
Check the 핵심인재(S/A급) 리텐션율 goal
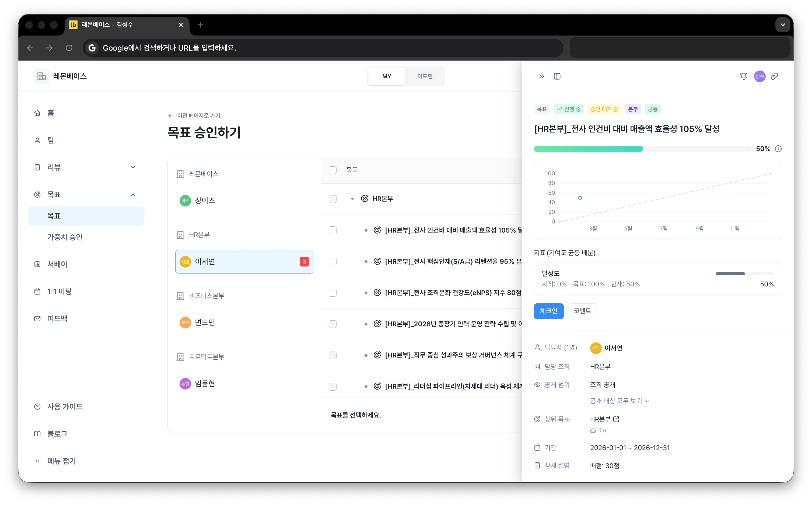click(x=332, y=262)
